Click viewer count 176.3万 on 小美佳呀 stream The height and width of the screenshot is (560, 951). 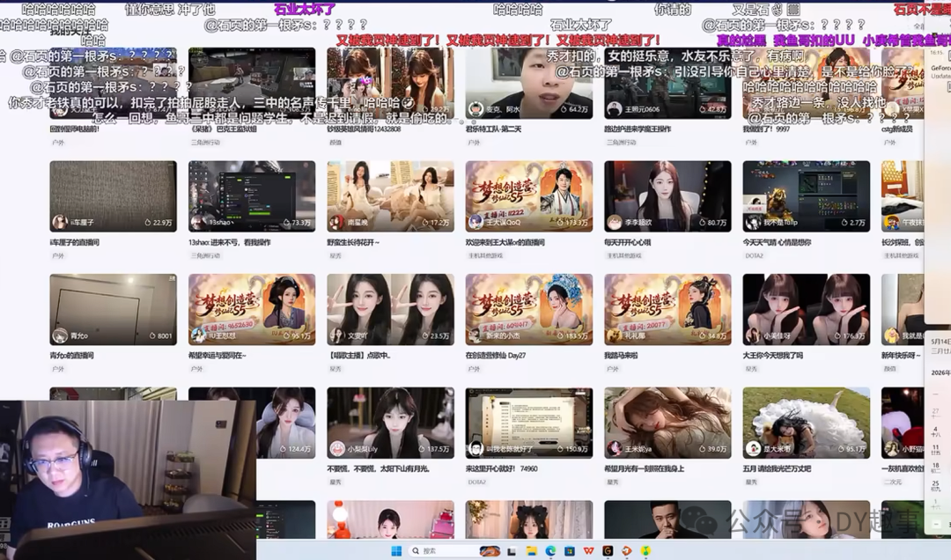point(850,336)
